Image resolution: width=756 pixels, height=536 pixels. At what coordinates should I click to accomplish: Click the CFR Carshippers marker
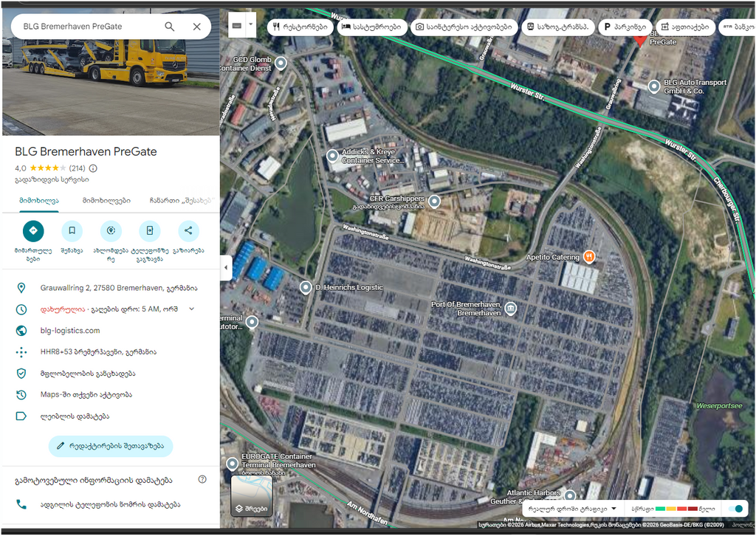[434, 202]
